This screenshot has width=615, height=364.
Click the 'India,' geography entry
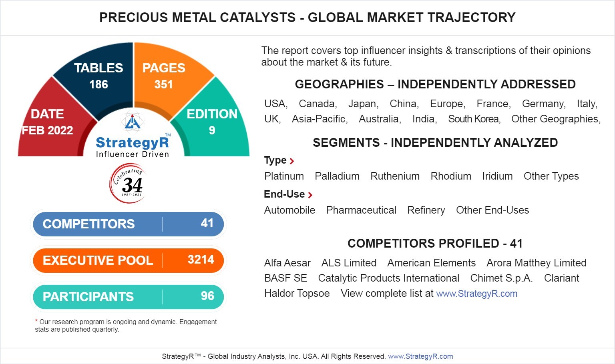(424, 119)
